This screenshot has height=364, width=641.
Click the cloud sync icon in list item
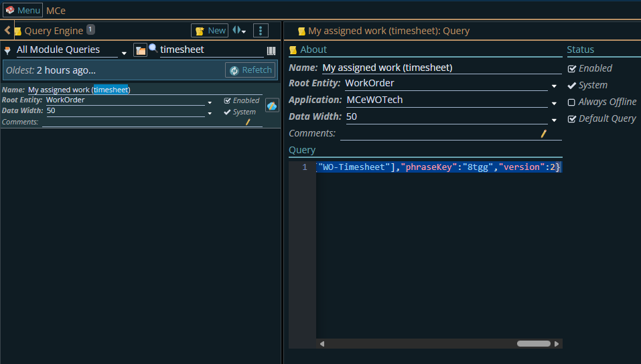click(272, 106)
